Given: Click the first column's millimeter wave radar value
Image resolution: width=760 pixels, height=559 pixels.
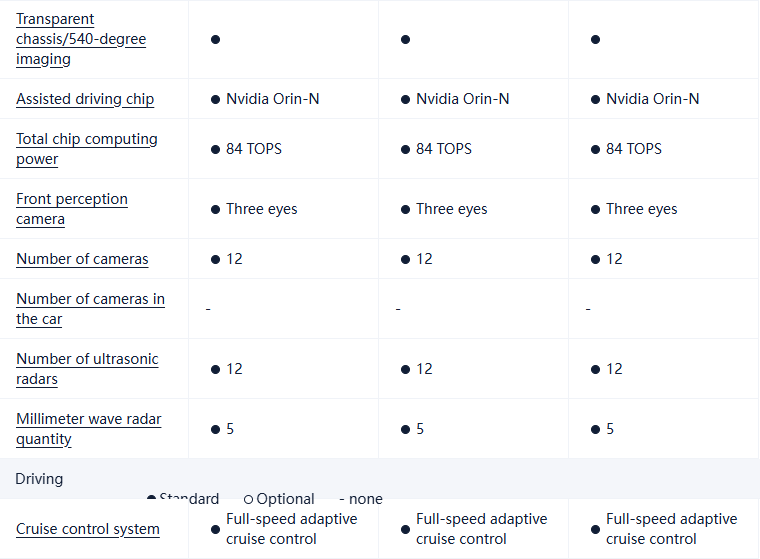Looking at the screenshot, I should [230, 429].
